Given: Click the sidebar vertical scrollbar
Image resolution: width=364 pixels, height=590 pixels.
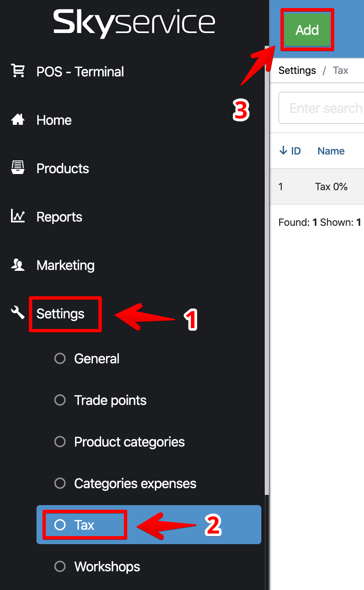Looking at the screenshot, I should [x=266, y=255].
